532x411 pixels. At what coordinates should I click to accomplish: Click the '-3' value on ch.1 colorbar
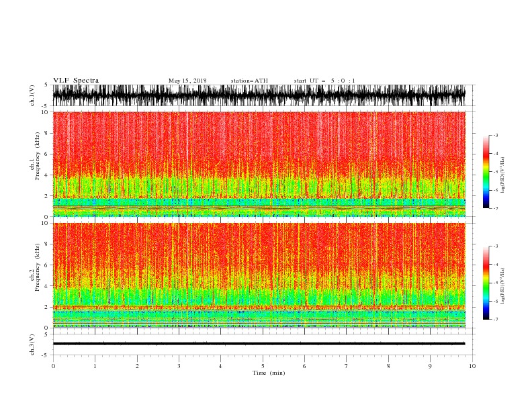pyautogui.click(x=496, y=135)
